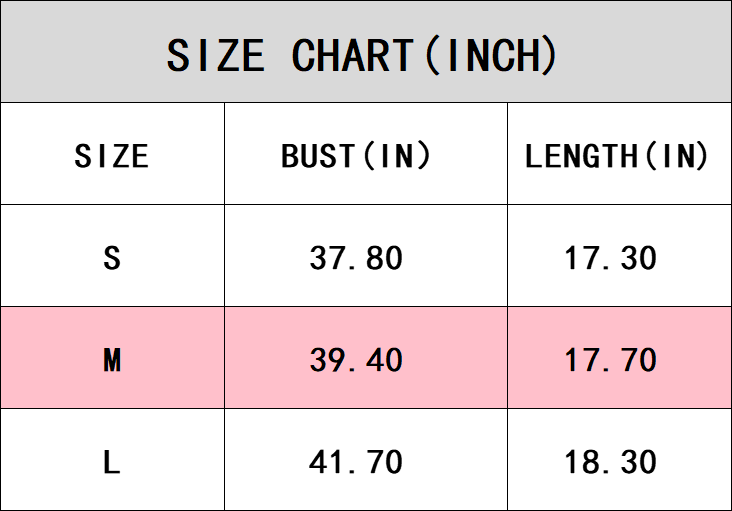Click the (INCH) text in the title
This screenshot has height=511, width=732.
point(490,55)
